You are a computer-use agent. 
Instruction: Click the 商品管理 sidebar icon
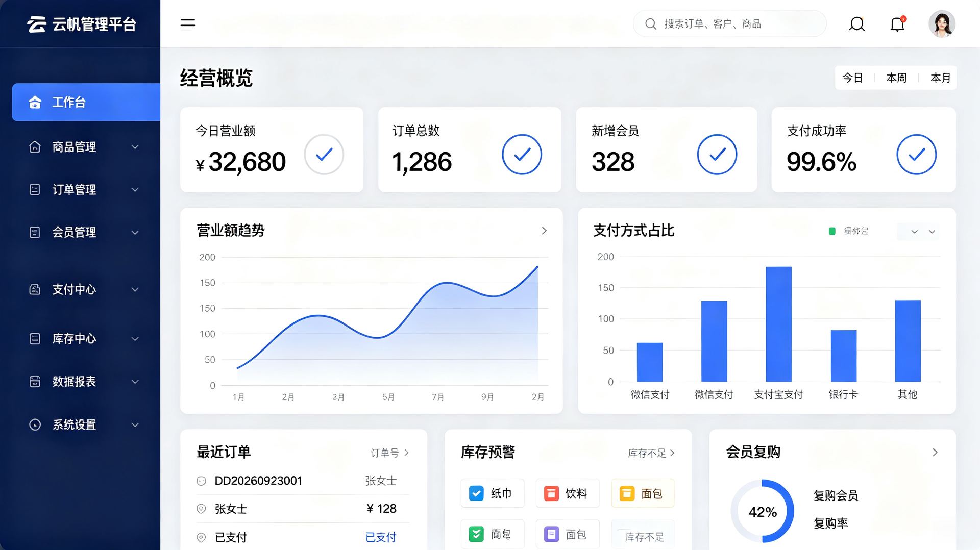coord(35,147)
